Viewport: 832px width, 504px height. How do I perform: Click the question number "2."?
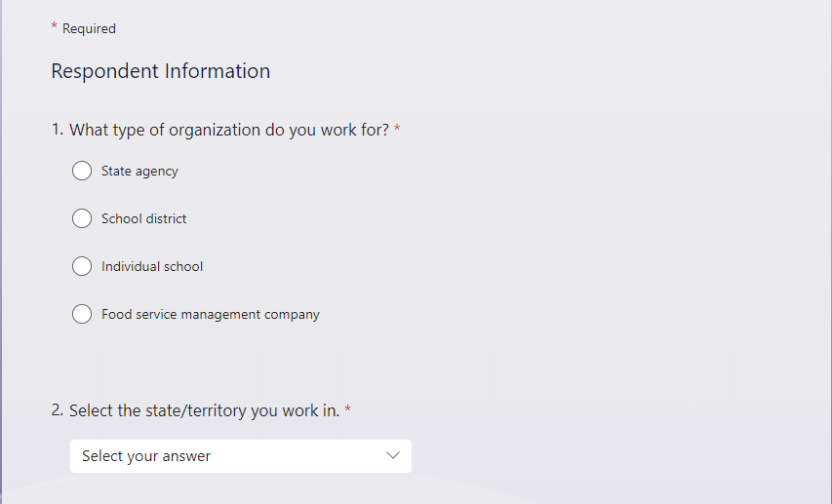(x=58, y=411)
